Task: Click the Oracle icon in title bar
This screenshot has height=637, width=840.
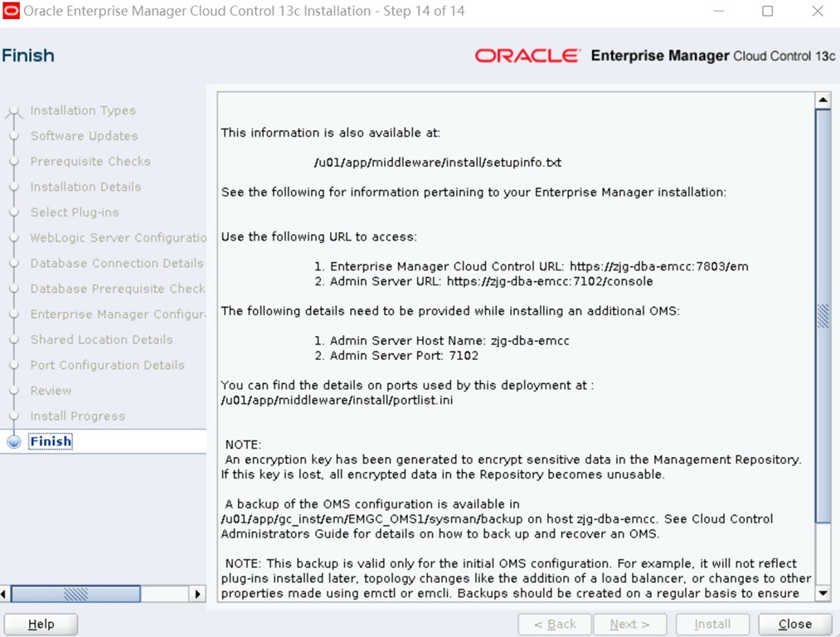Action: tap(11, 11)
